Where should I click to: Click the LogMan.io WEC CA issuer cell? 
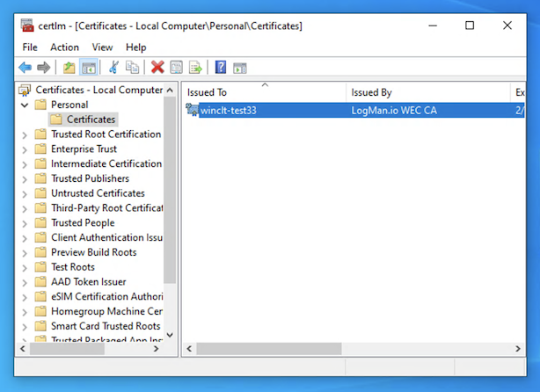pyautogui.click(x=394, y=111)
